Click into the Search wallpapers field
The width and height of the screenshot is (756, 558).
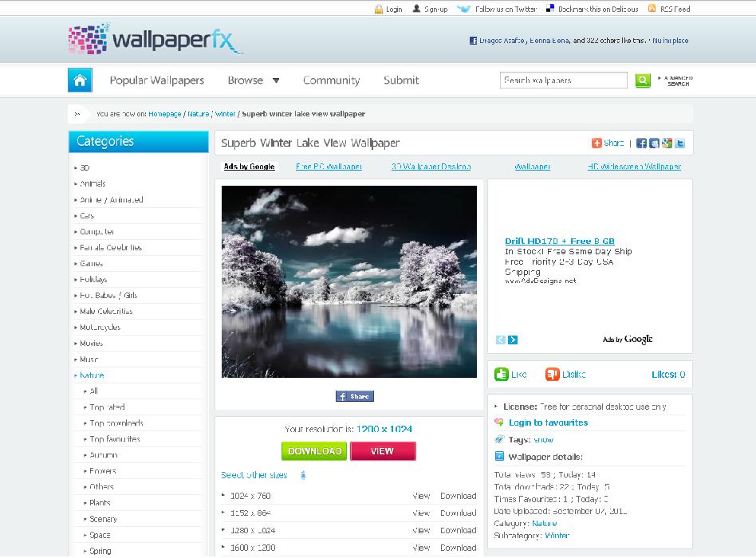tap(564, 80)
